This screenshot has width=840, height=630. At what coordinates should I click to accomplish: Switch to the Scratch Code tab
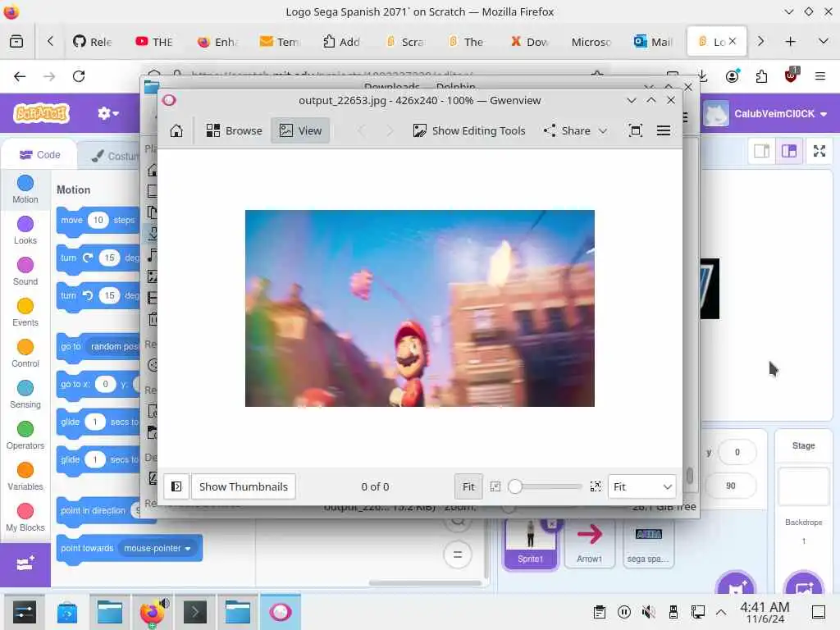40,155
